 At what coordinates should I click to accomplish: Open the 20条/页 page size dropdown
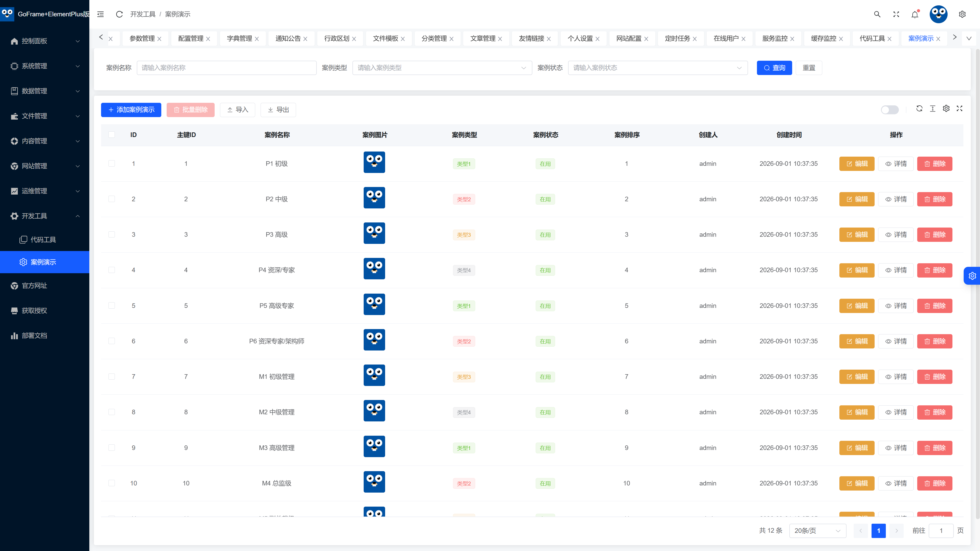point(817,531)
